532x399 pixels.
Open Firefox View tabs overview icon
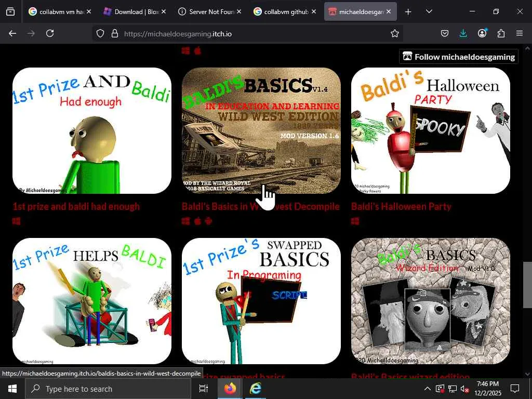pos(10,11)
